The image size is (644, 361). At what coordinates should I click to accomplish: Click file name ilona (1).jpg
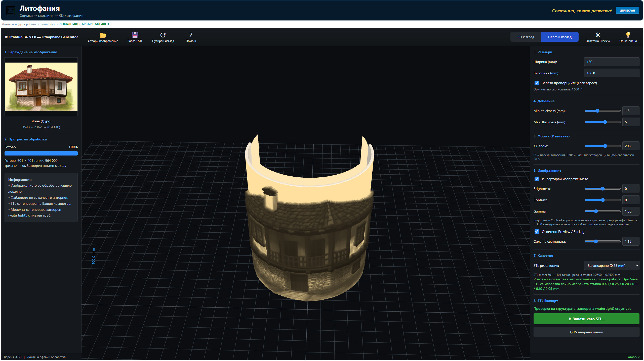click(x=41, y=121)
